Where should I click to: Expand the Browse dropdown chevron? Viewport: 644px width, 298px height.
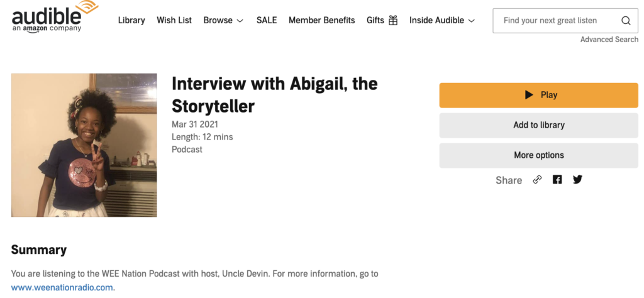[240, 21]
